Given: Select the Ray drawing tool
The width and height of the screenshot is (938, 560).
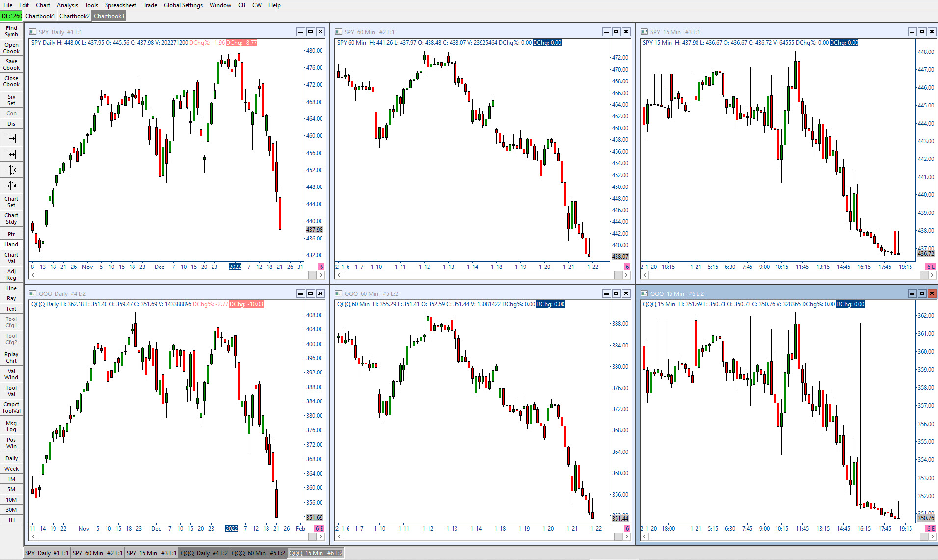Looking at the screenshot, I should click(x=11, y=298).
